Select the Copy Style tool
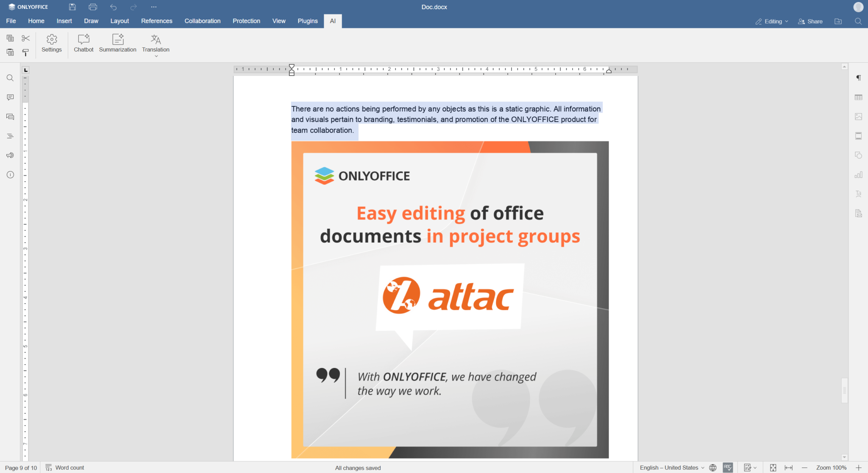868x473 pixels. tap(25, 53)
